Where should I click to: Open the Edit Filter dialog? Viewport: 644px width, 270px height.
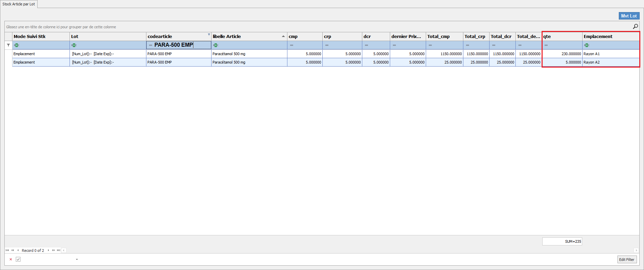627,259
